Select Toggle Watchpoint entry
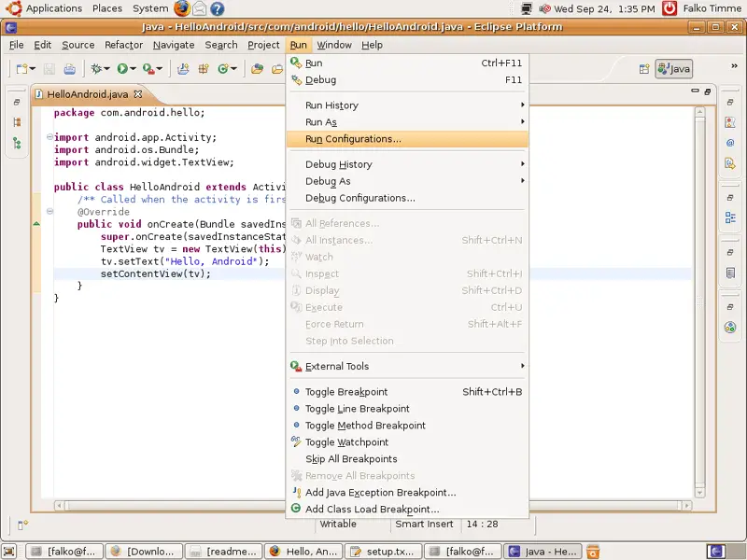Image resolution: width=747 pixels, height=560 pixels. coord(407,442)
